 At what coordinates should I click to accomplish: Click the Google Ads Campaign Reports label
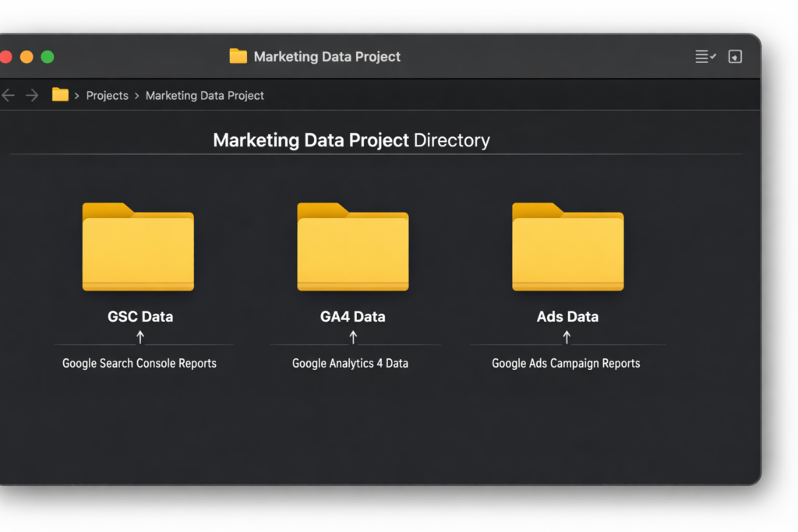[566, 363]
